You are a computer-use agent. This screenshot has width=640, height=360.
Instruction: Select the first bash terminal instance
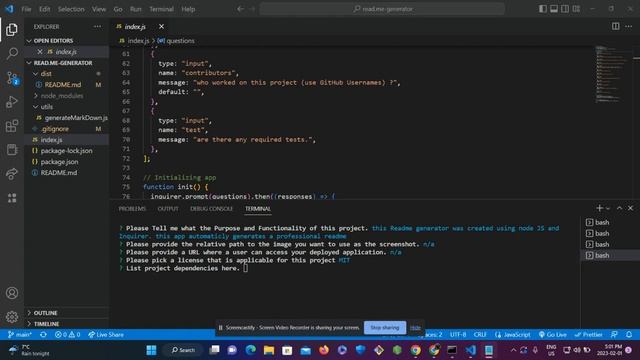click(x=610, y=222)
